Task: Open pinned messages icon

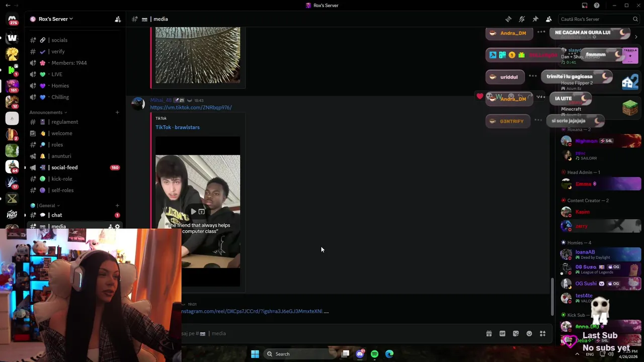Action: click(535, 19)
